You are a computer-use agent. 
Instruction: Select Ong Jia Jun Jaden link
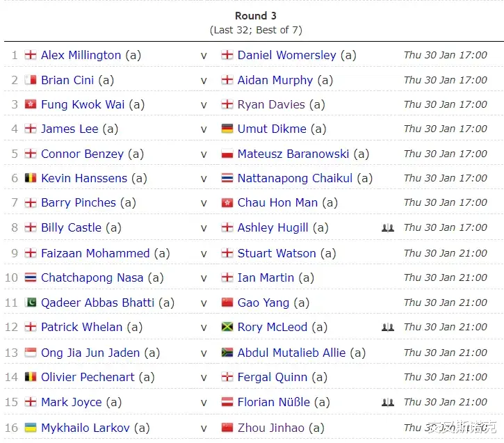90,353
